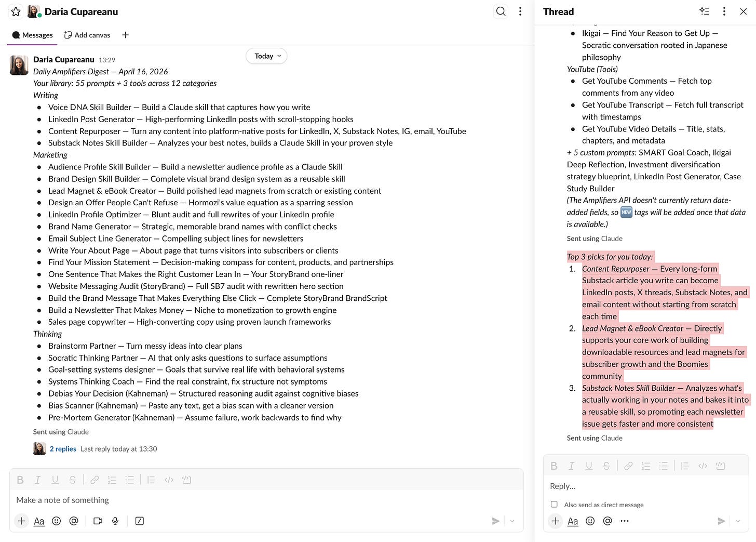Toggle italic in main message composer
This screenshot has width=756, height=542.
coord(37,480)
